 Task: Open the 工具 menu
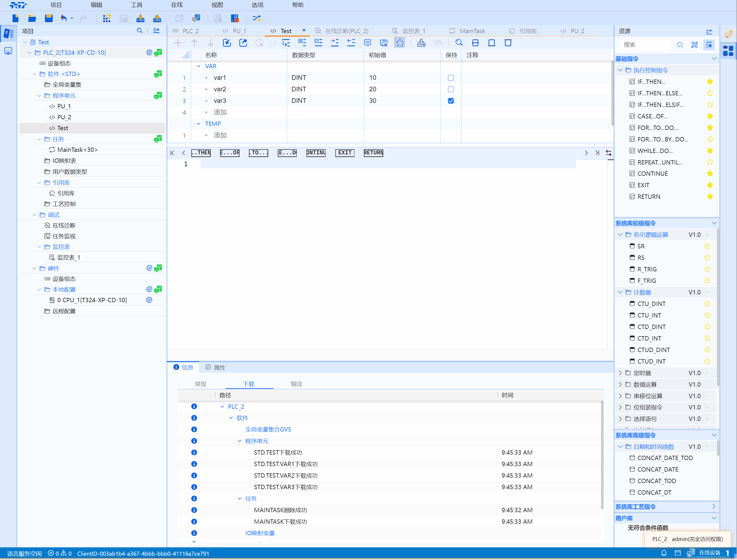pyautogui.click(x=136, y=5)
